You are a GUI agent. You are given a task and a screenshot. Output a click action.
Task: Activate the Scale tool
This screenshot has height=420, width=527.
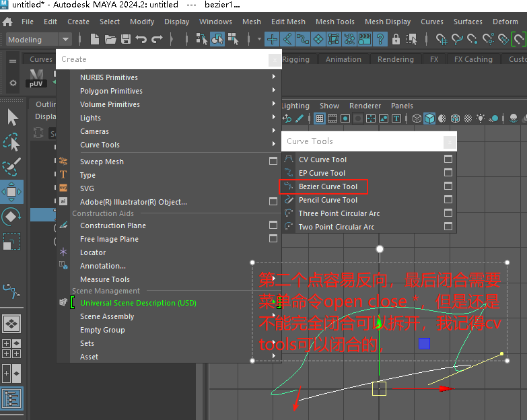tap(11, 241)
